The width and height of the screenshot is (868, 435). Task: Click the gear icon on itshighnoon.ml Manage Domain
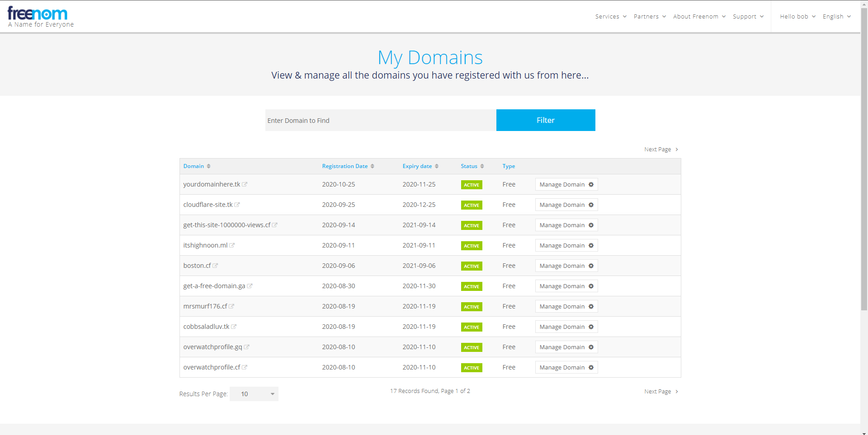pyautogui.click(x=591, y=245)
